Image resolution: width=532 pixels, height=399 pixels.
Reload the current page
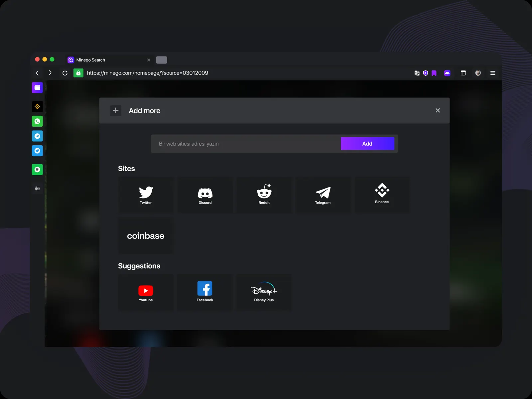pos(65,73)
